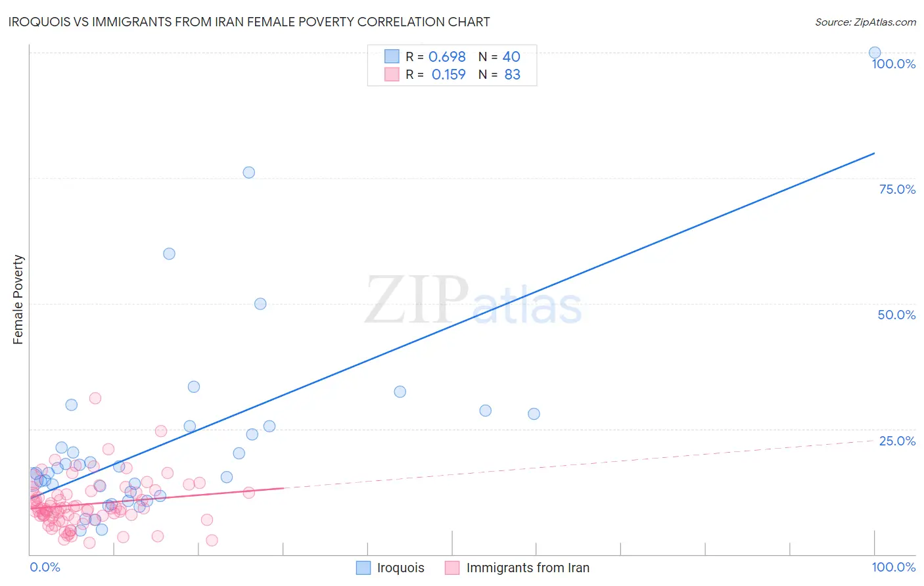Click the blue data point at 50% poverty
924x586 pixels.
point(260,304)
